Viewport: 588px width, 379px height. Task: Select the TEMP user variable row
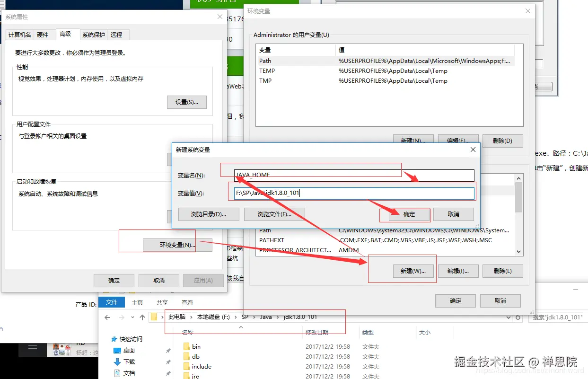point(385,71)
